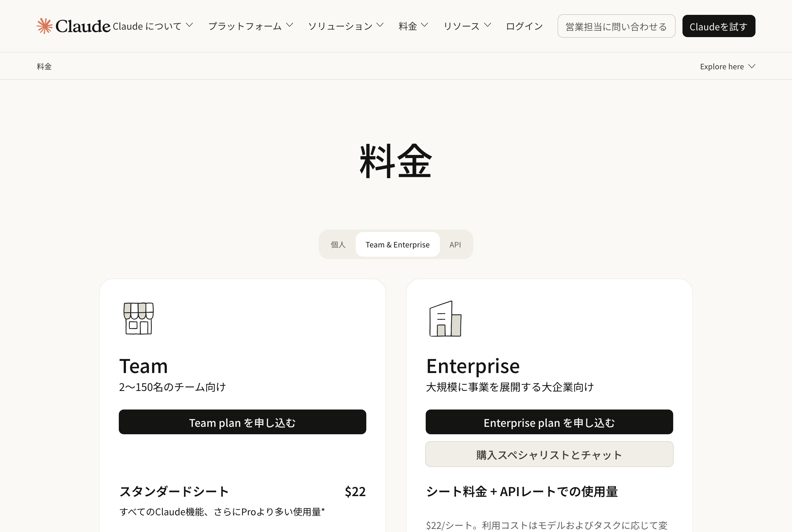Select the 'Team & Enterprise' tab
The image size is (792, 532).
point(397,245)
